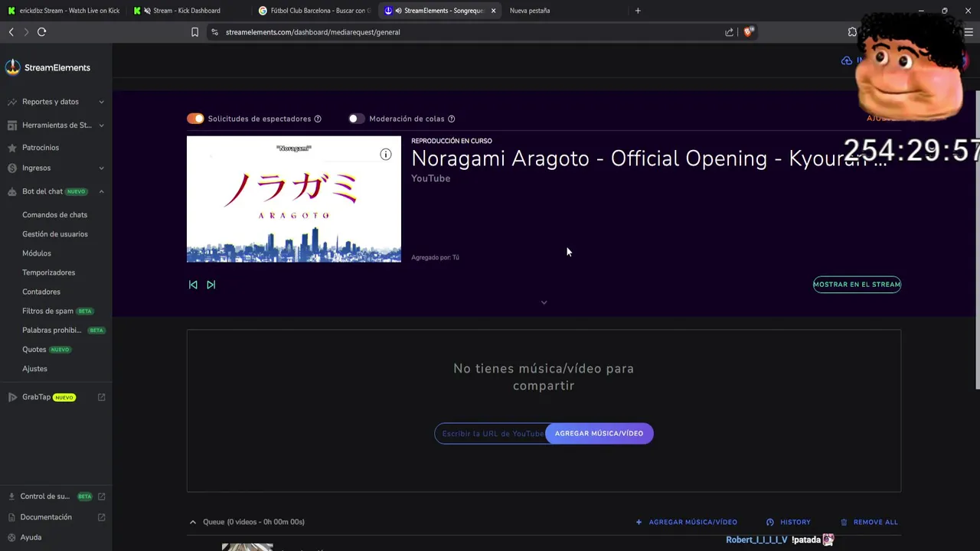Image resolution: width=980 pixels, height=551 pixels.
Task: Switch to erickdbz Stream Kick tab
Action: [x=64, y=11]
